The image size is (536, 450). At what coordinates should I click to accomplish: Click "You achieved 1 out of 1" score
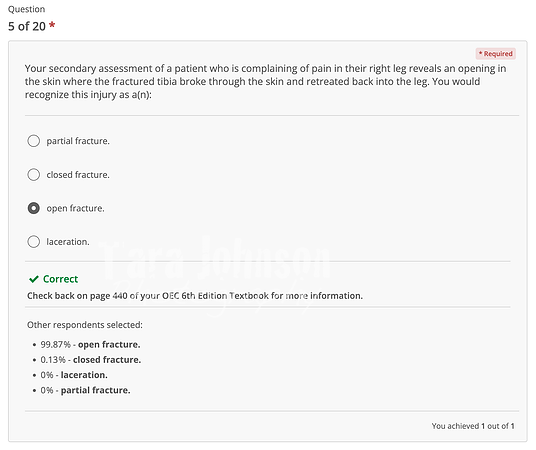(x=473, y=426)
